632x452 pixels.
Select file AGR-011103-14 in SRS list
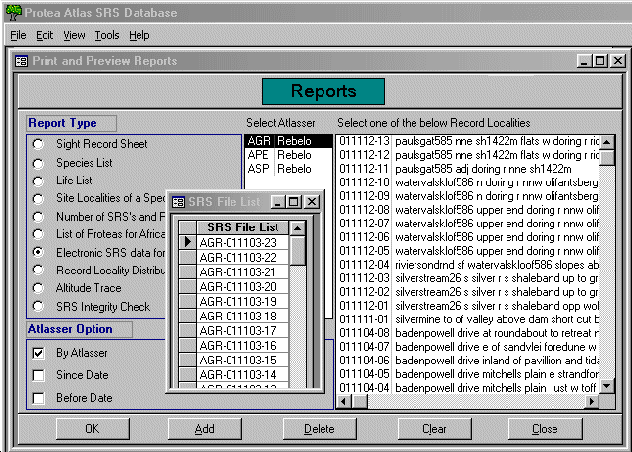point(242,375)
